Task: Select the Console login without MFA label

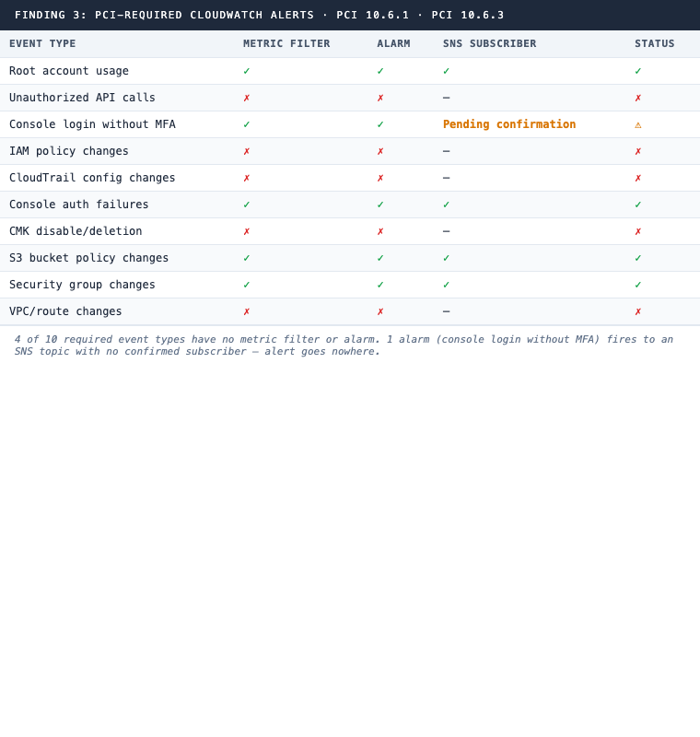Action: point(92,124)
